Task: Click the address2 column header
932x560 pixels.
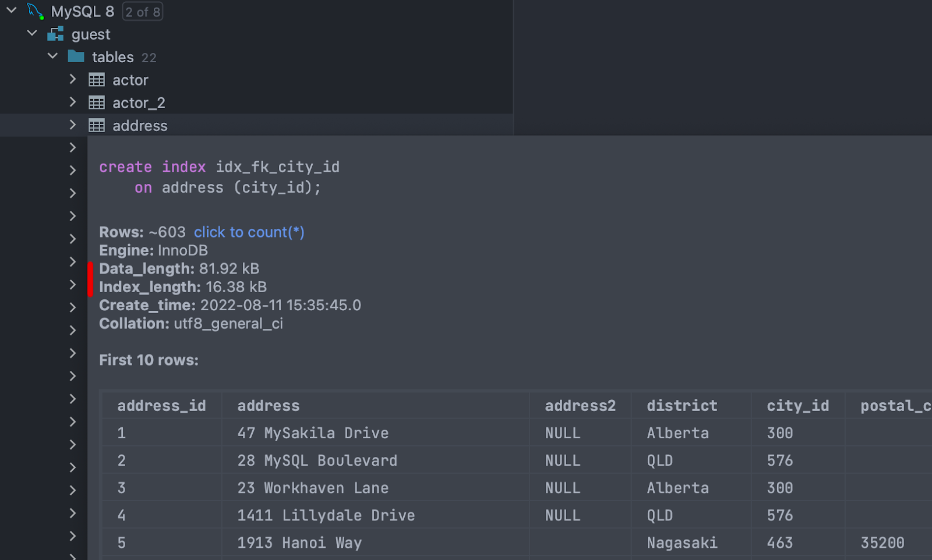Action: point(580,406)
